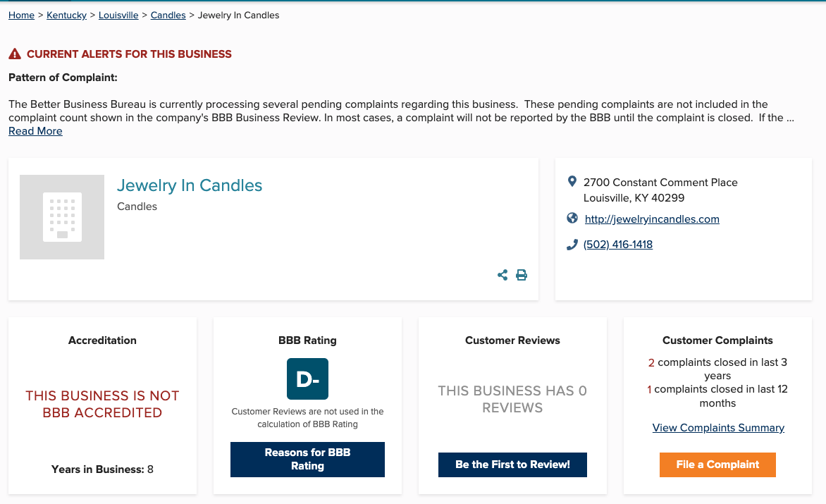Click the print icon on business card
The image size is (826, 504).
coord(522,275)
